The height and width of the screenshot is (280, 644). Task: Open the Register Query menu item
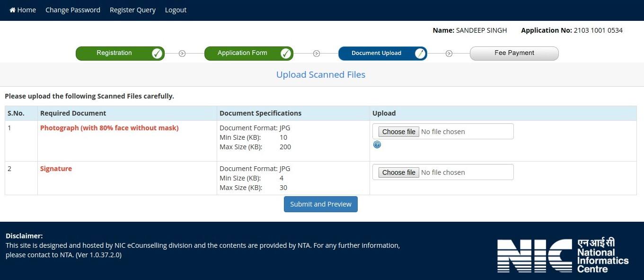(x=132, y=10)
